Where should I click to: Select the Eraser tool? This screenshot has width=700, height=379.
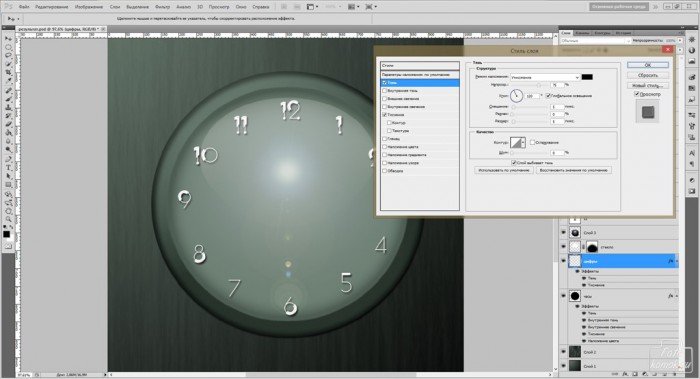click(x=8, y=124)
